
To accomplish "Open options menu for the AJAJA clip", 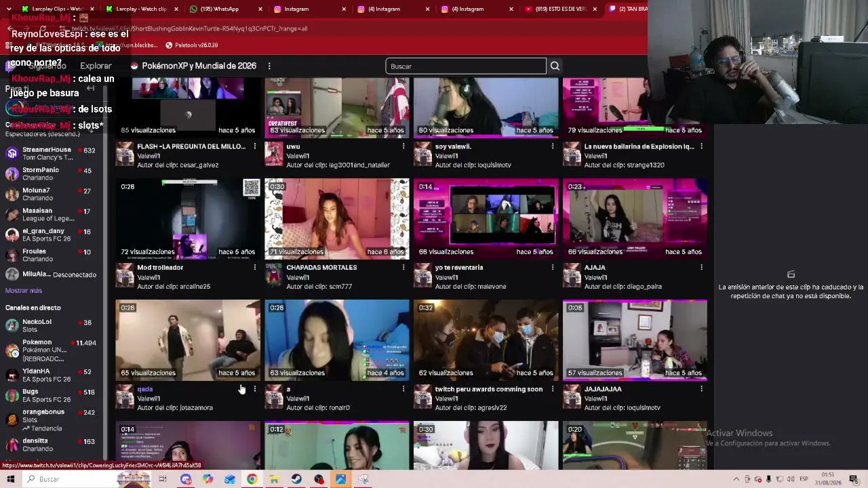I will [701, 268].
